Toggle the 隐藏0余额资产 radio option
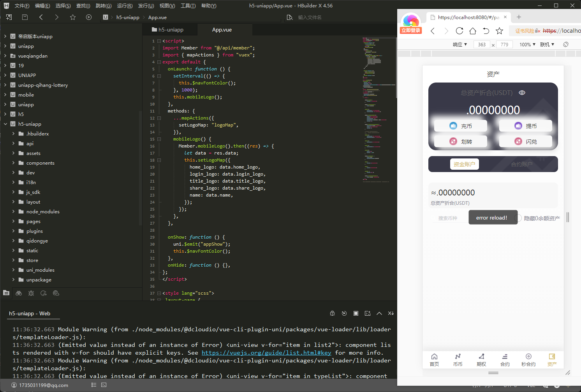 tap(518, 218)
